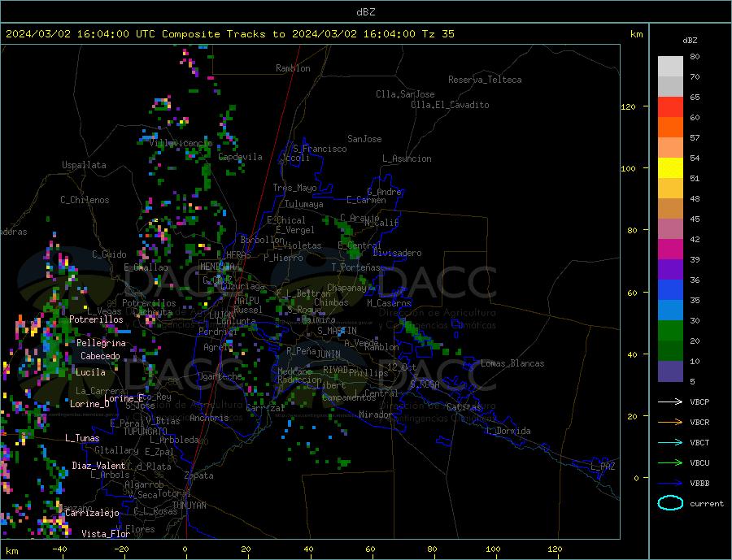Pick the purple swatch in dBZ scale
Screen dimensions: 732x560
click(670, 269)
